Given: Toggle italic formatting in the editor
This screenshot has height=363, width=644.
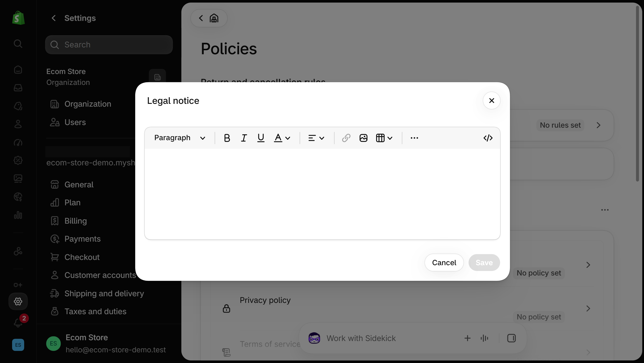Looking at the screenshot, I should [244, 138].
